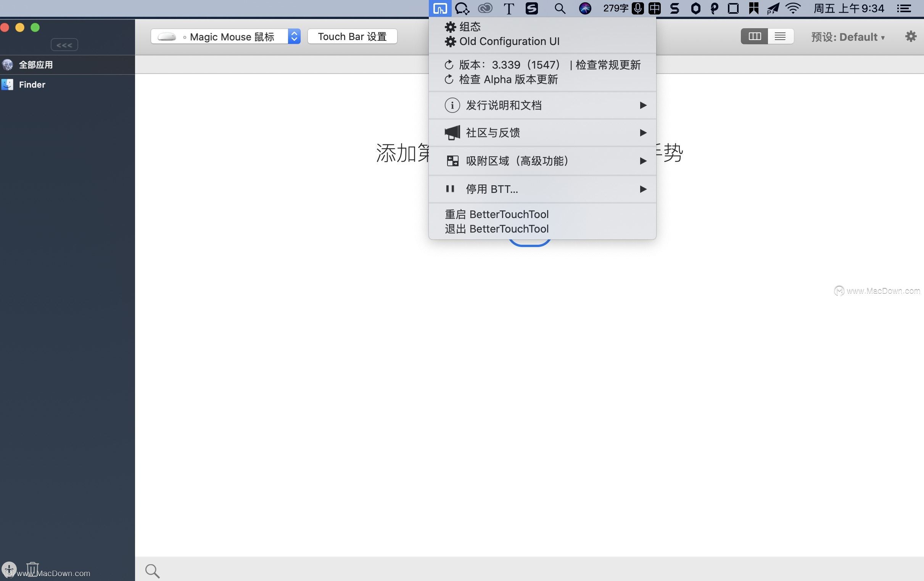Open Notification Center list icon
Image resolution: width=924 pixels, height=581 pixels.
pos(904,8)
